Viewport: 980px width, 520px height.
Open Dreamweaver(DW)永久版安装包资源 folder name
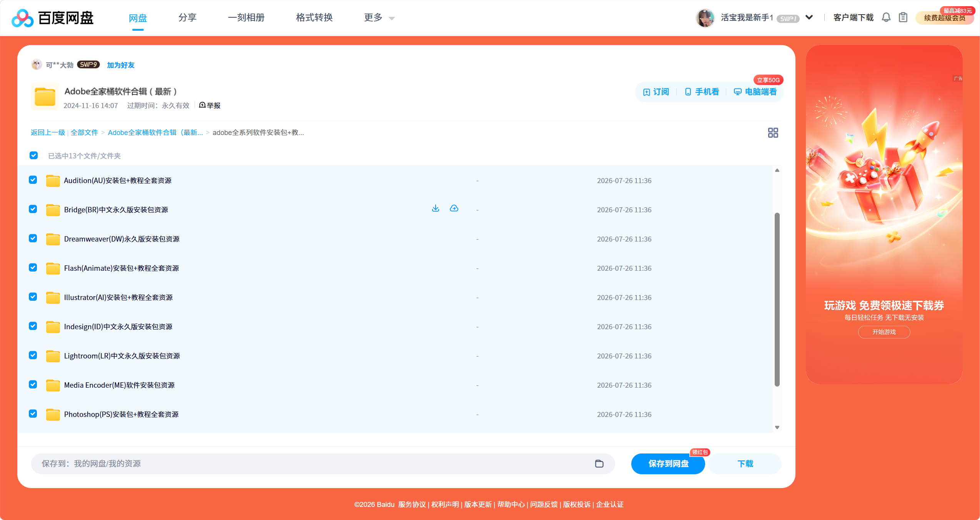click(122, 239)
